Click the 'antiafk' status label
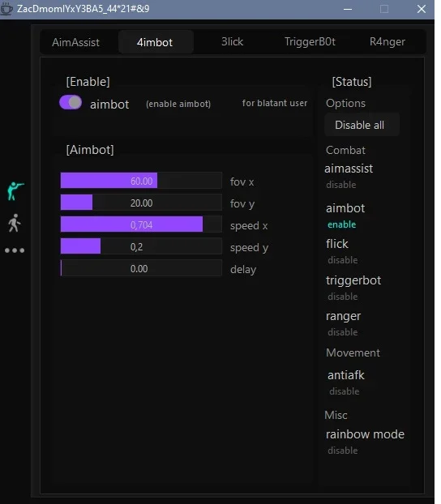The image size is (441, 504). pos(346,375)
